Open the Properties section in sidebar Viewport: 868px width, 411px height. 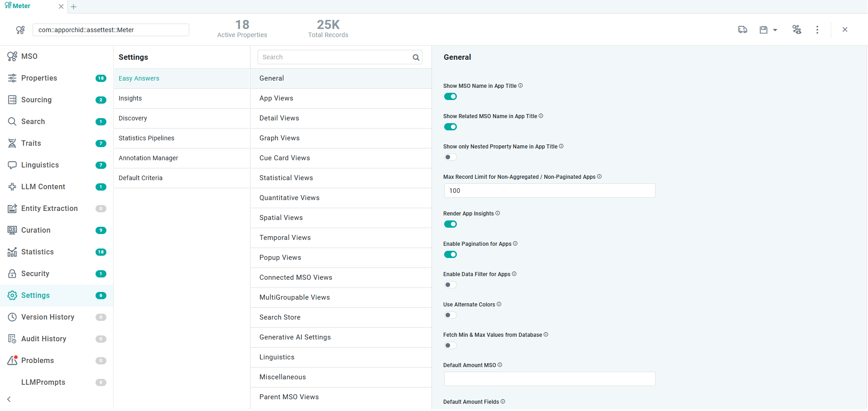39,78
